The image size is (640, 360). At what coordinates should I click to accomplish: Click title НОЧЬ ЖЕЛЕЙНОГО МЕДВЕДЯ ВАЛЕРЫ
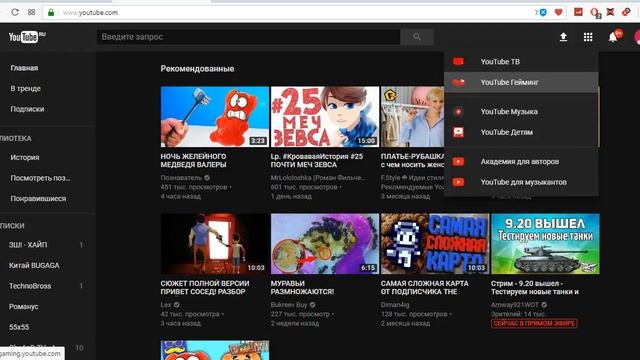(x=193, y=160)
